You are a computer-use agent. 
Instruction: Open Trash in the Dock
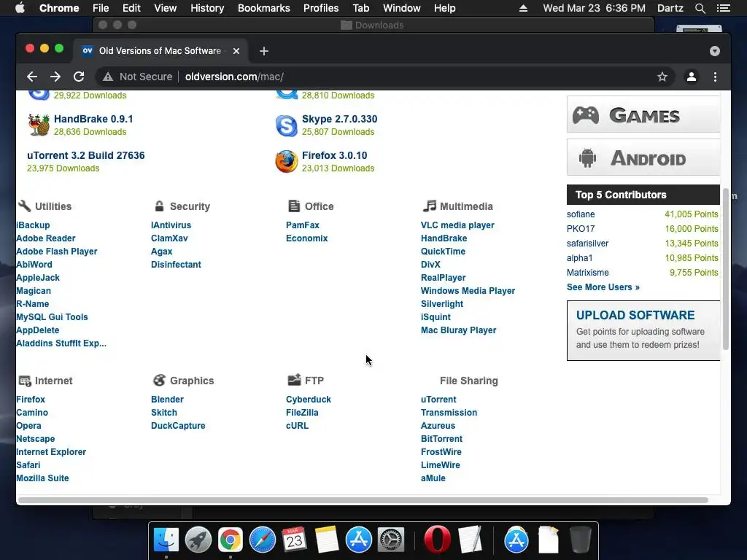(x=581, y=540)
